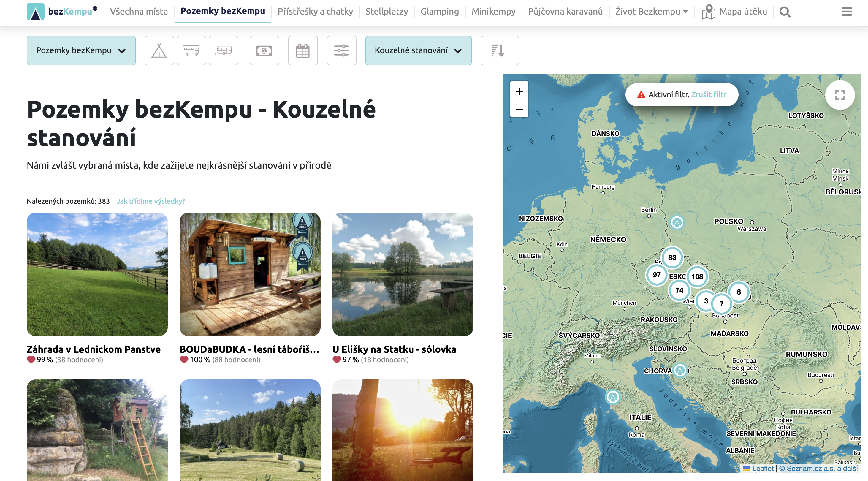Toggle the caravan trailer filter icon
Viewport: 868px width, 481px height.
224,50
